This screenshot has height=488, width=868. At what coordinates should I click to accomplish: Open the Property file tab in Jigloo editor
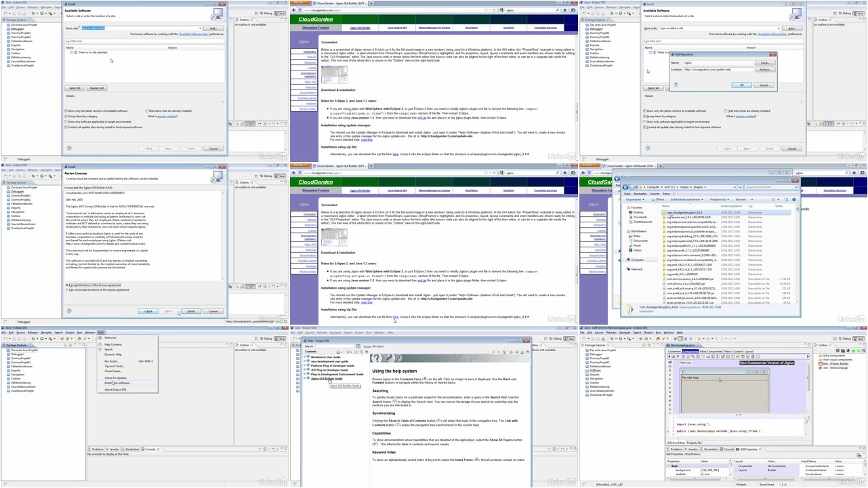(694, 443)
